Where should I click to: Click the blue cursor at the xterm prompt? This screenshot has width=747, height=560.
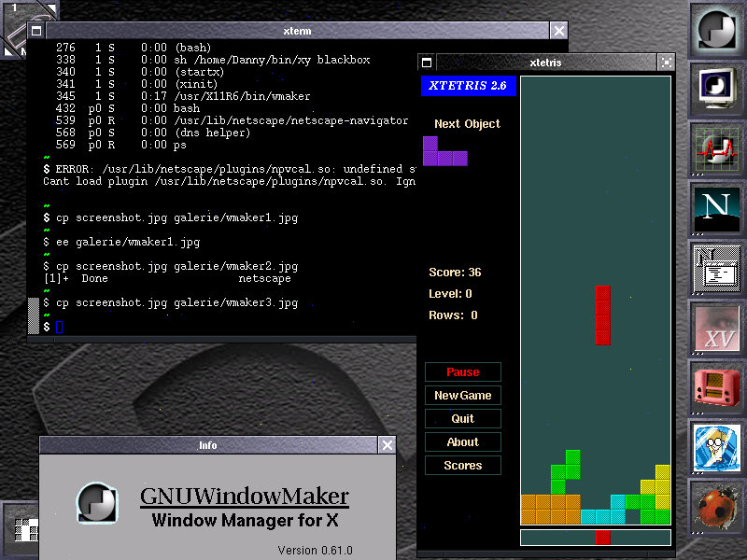pyautogui.click(x=59, y=328)
